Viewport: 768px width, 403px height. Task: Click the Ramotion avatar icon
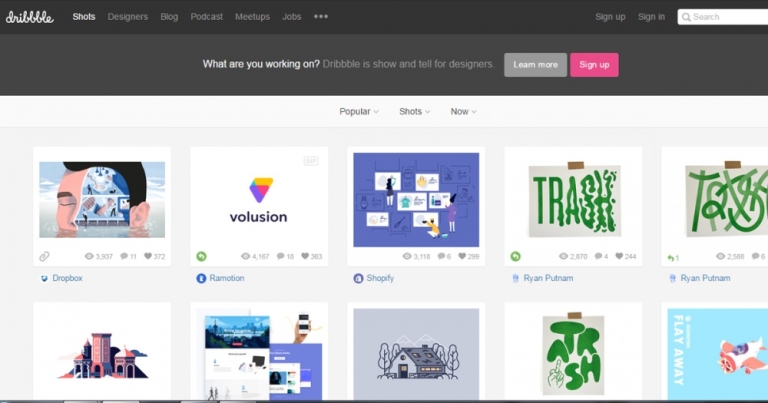pyautogui.click(x=201, y=278)
